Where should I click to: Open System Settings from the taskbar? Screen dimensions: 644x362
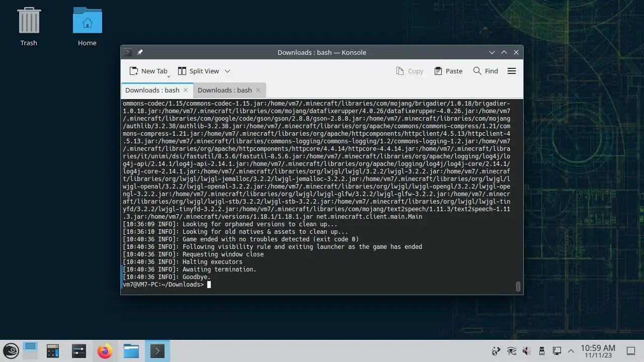[x=79, y=351]
